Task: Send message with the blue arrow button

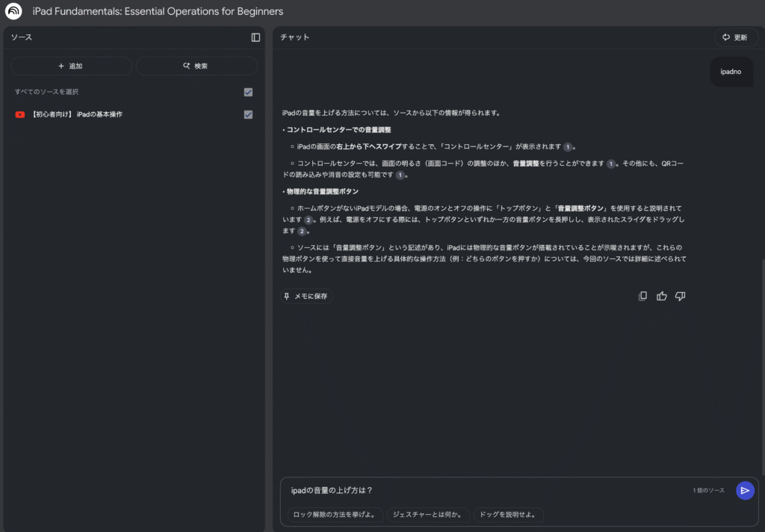Action: [745, 490]
